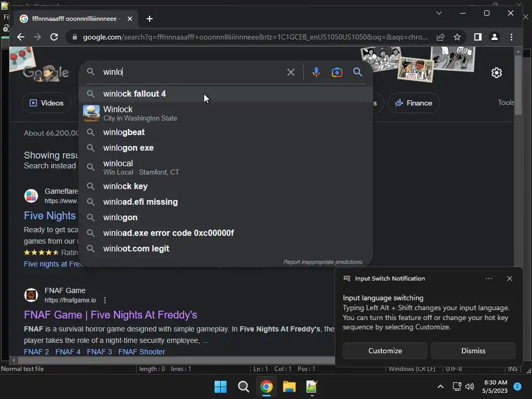Switch to Chrome on the taskbar
Viewport: 532px width, 399px height.
pyautogui.click(x=267, y=387)
